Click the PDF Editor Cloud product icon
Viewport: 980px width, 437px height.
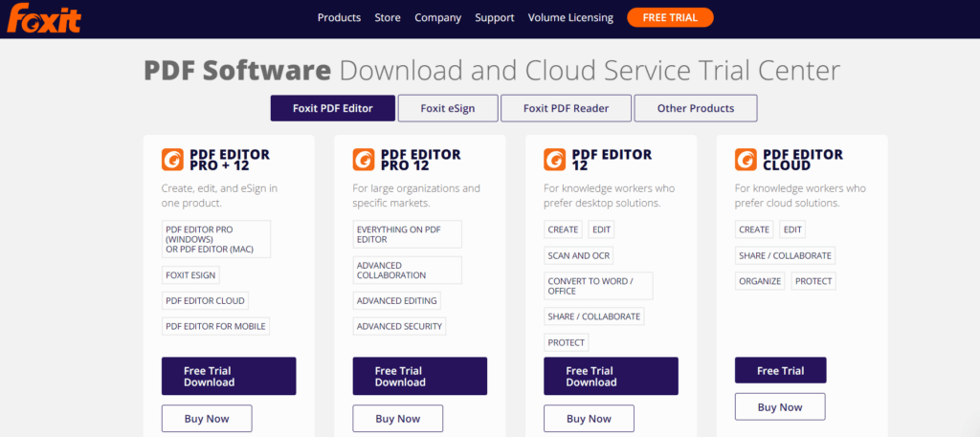(x=746, y=160)
